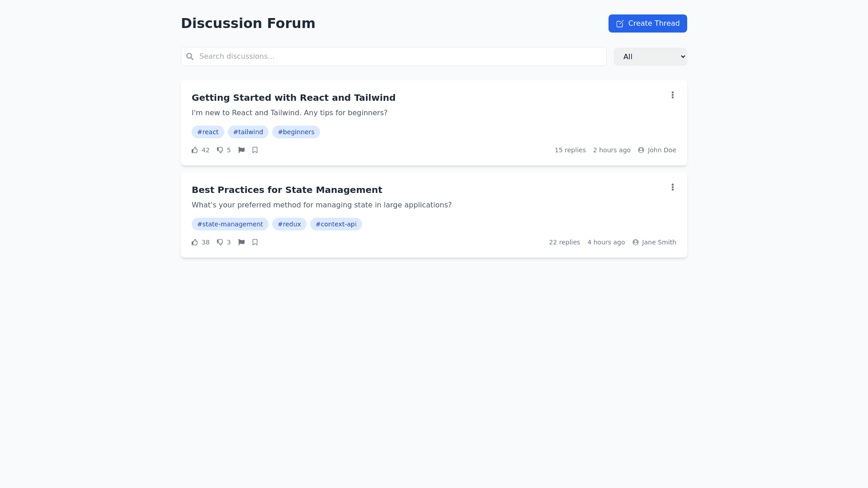Upvote the State Management thread
868x488 pixels.
195,242
